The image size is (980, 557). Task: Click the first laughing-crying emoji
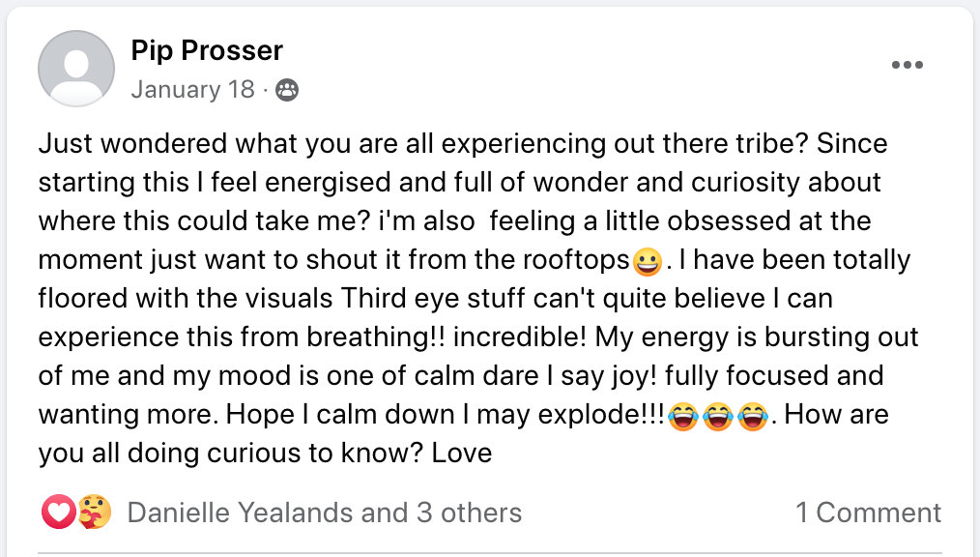tap(683, 417)
